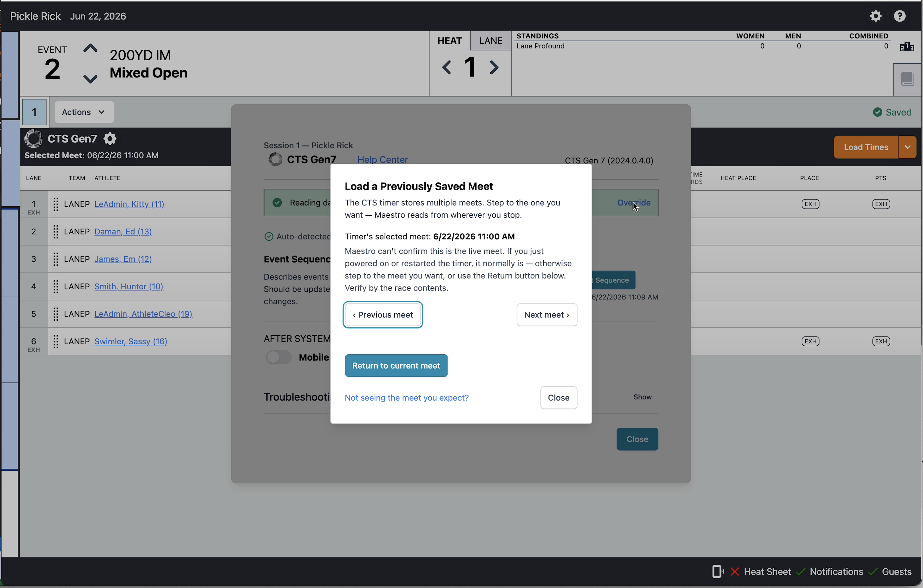Click teal Close button of CTS panel

pos(637,439)
